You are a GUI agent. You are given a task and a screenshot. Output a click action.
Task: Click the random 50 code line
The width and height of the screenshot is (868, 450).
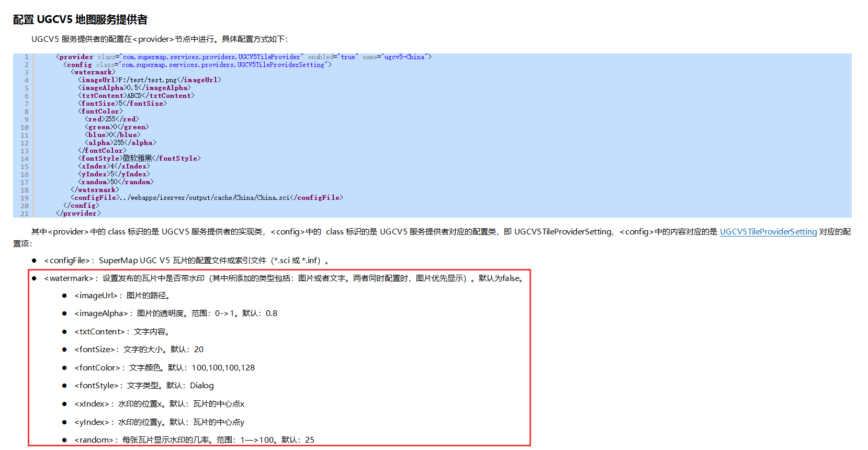tap(116, 182)
